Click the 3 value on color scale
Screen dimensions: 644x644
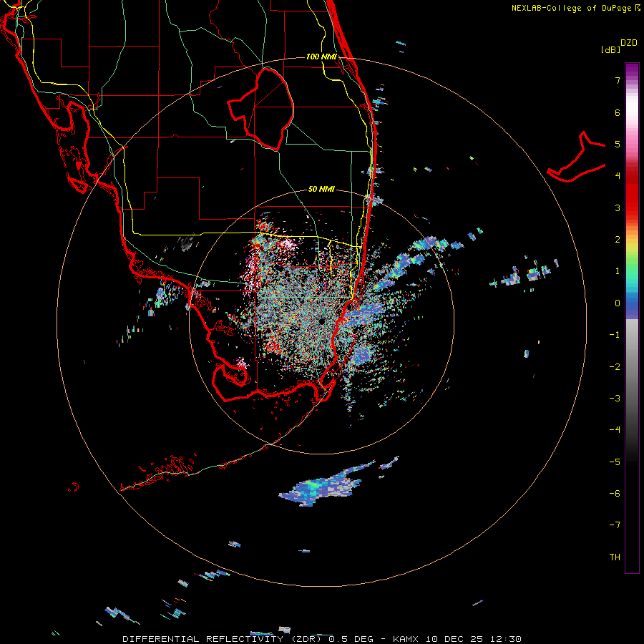pos(618,208)
